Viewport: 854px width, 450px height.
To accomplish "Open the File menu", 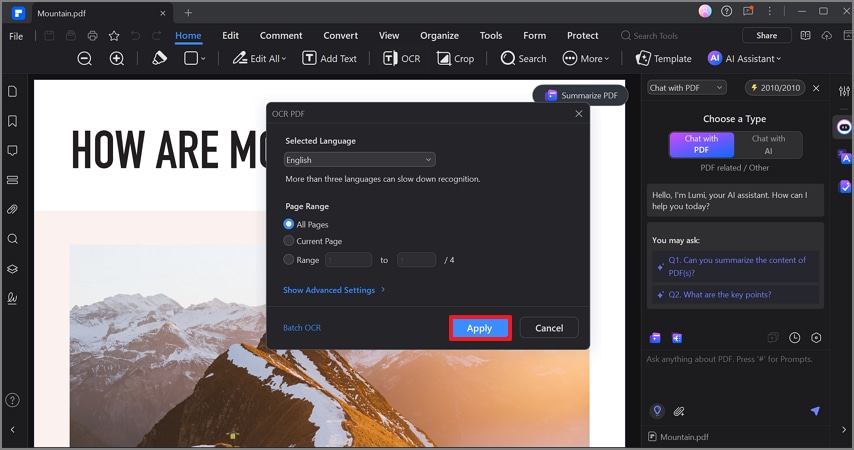I will [x=16, y=36].
